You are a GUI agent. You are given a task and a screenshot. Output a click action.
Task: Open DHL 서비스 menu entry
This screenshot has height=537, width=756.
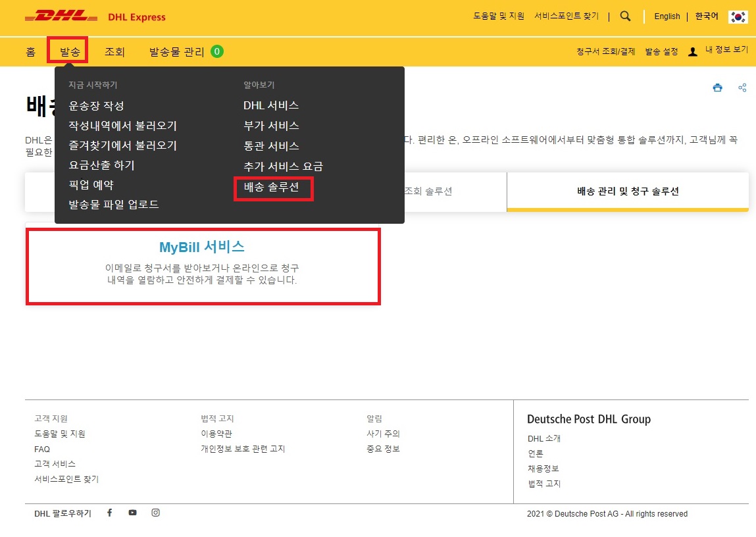click(271, 105)
